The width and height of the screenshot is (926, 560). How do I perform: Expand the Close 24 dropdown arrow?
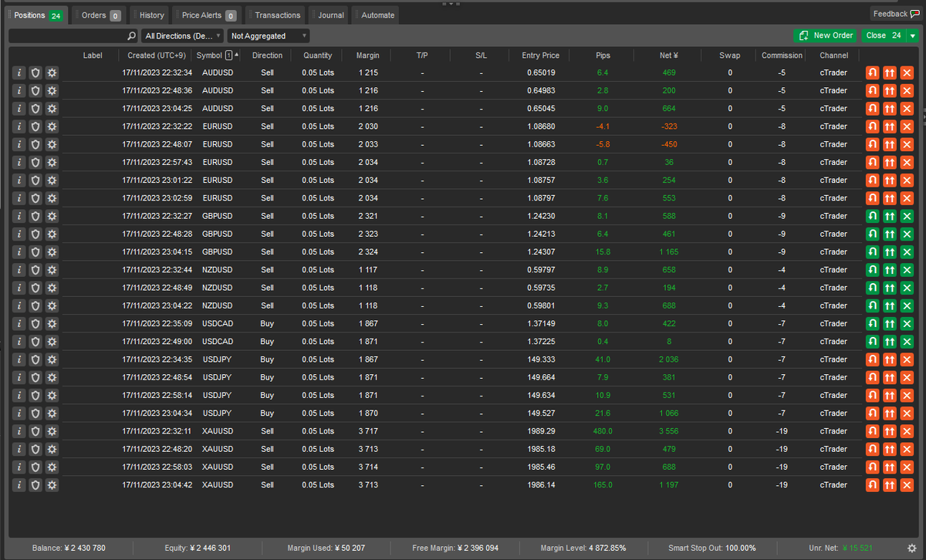coord(913,35)
